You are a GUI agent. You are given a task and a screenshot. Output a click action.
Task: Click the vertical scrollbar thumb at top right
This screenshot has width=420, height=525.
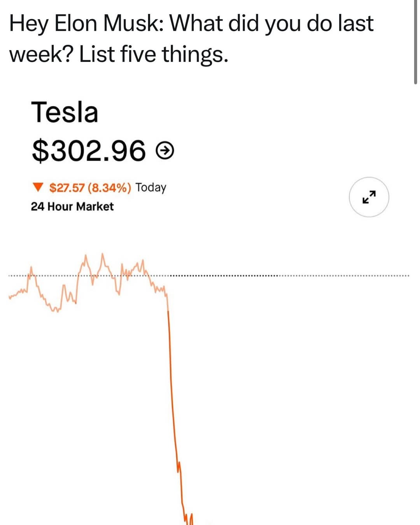click(x=415, y=42)
